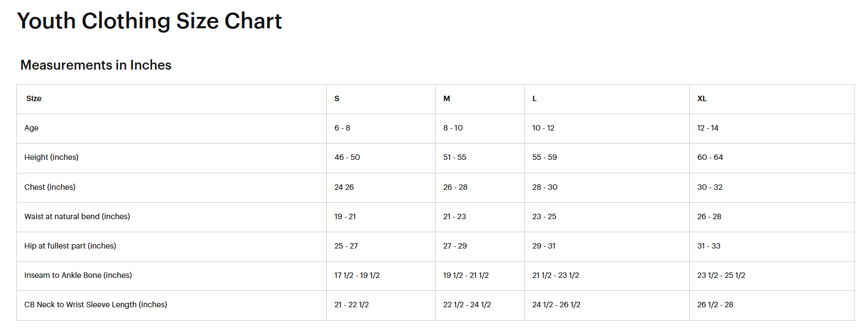868x329 pixels.
Task: Select CB Neck to Wrist Sleeve Length label
Action: (96, 305)
